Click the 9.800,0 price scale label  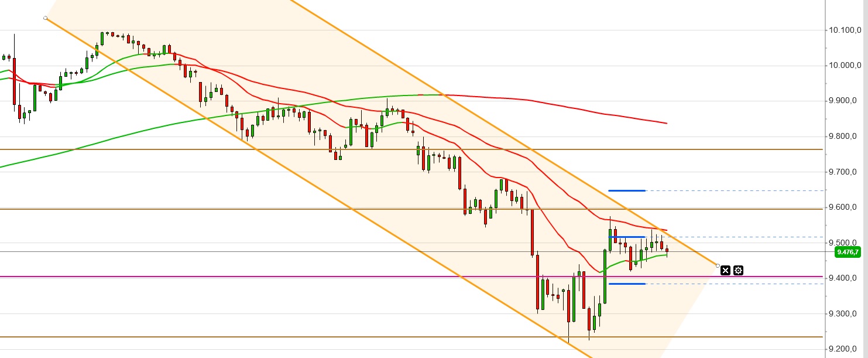pyautogui.click(x=843, y=137)
